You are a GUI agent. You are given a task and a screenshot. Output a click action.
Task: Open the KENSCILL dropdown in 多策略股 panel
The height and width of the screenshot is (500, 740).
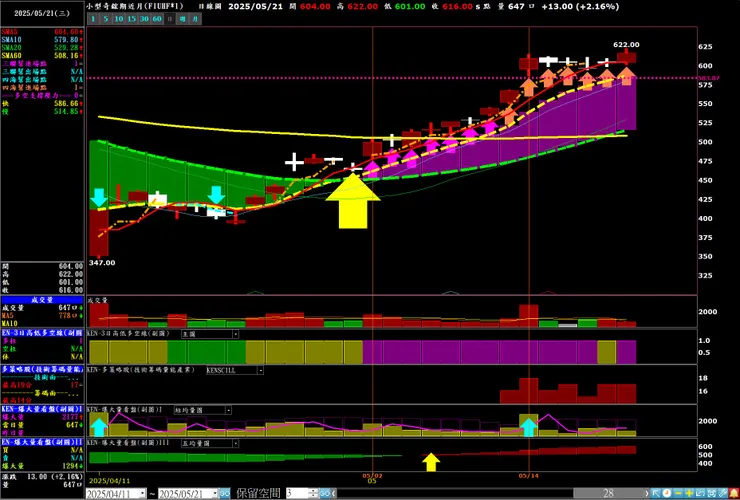pos(260,371)
